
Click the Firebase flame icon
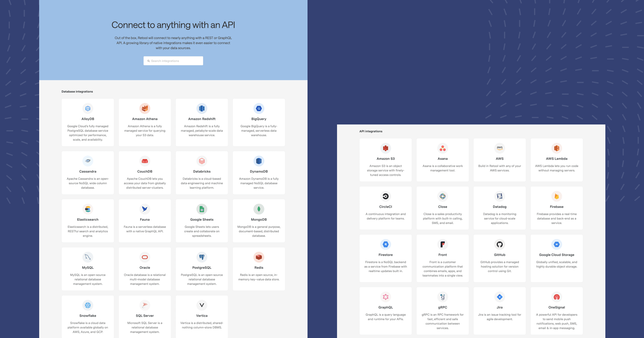click(x=557, y=196)
